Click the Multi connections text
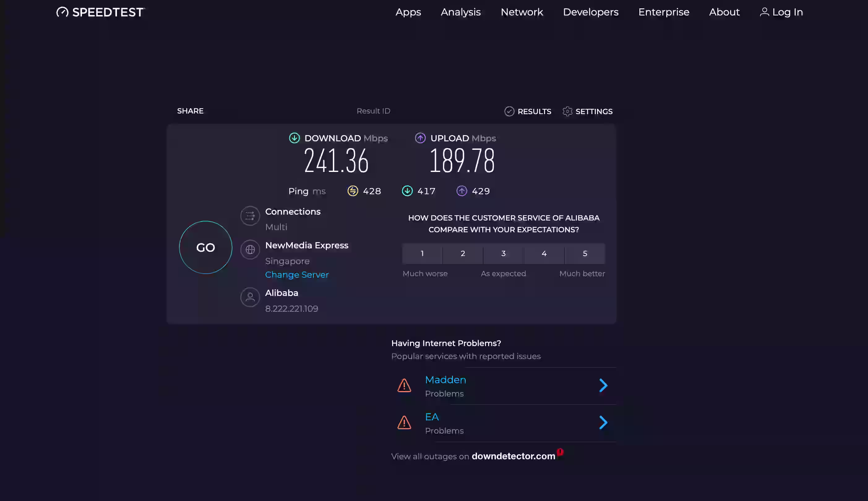 (x=276, y=227)
